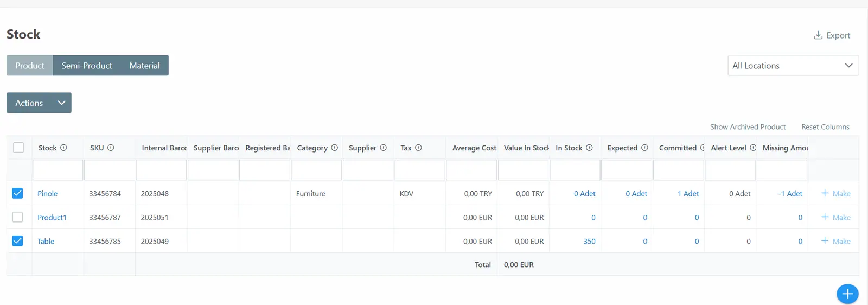The image size is (868, 305).
Task: Open info icon next to Stock header
Action: click(x=63, y=148)
